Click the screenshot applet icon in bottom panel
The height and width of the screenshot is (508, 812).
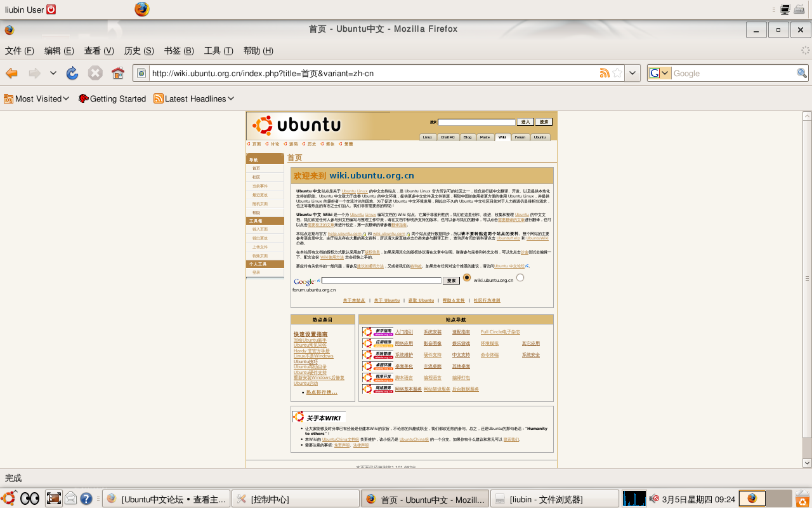coord(54,498)
